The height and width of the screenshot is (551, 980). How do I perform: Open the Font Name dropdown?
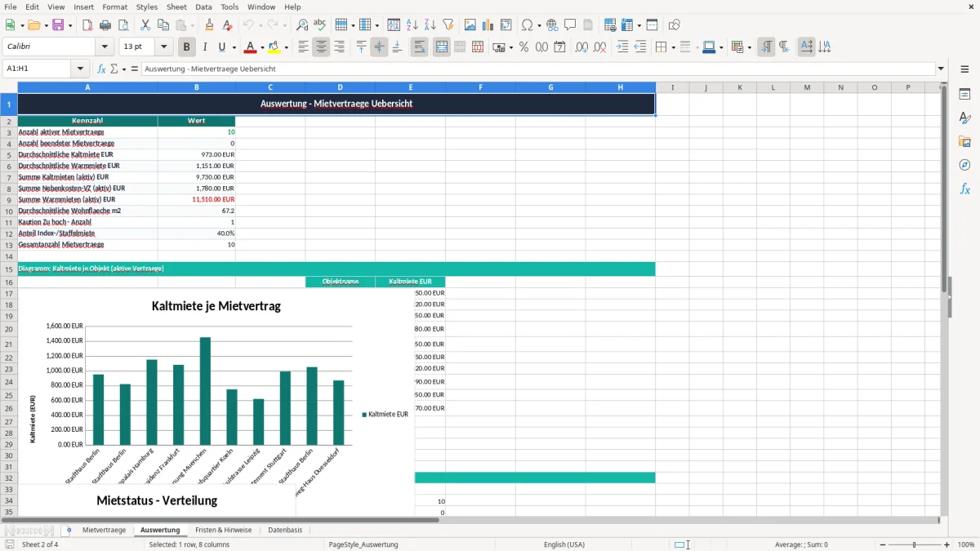[105, 47]
